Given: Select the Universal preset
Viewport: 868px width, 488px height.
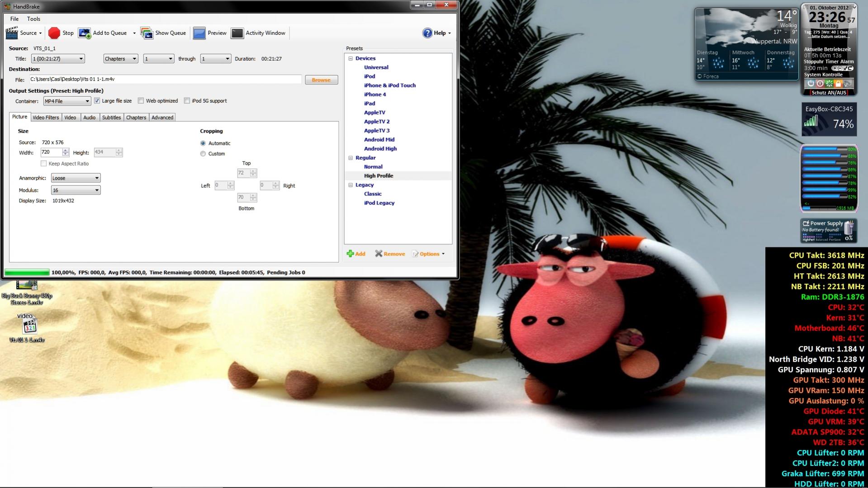Looking at the screenshot, I should pyautogui.click(x=376, y=67).
